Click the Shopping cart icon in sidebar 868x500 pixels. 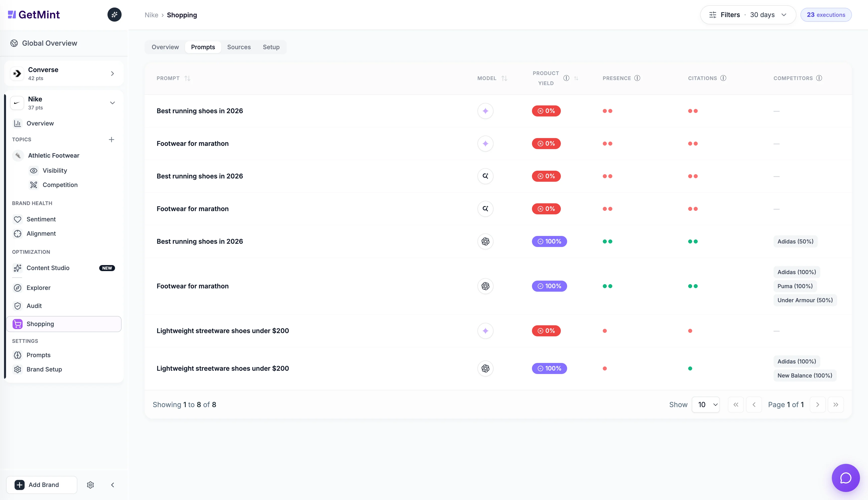coord(18,324)
